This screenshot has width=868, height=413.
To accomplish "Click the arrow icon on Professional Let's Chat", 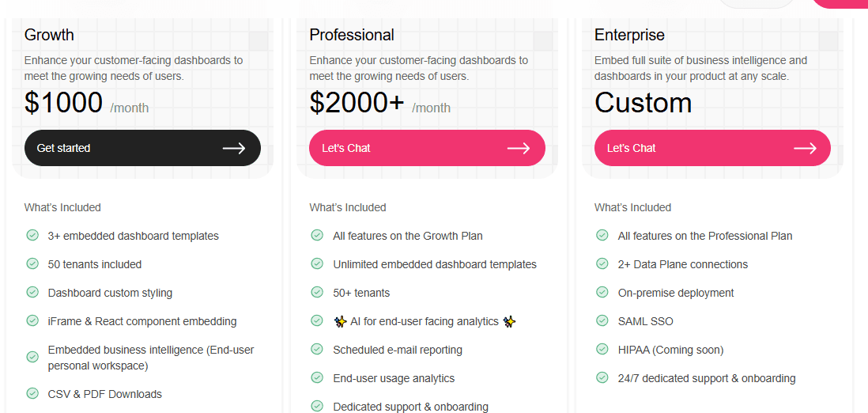I will (518, 148).
